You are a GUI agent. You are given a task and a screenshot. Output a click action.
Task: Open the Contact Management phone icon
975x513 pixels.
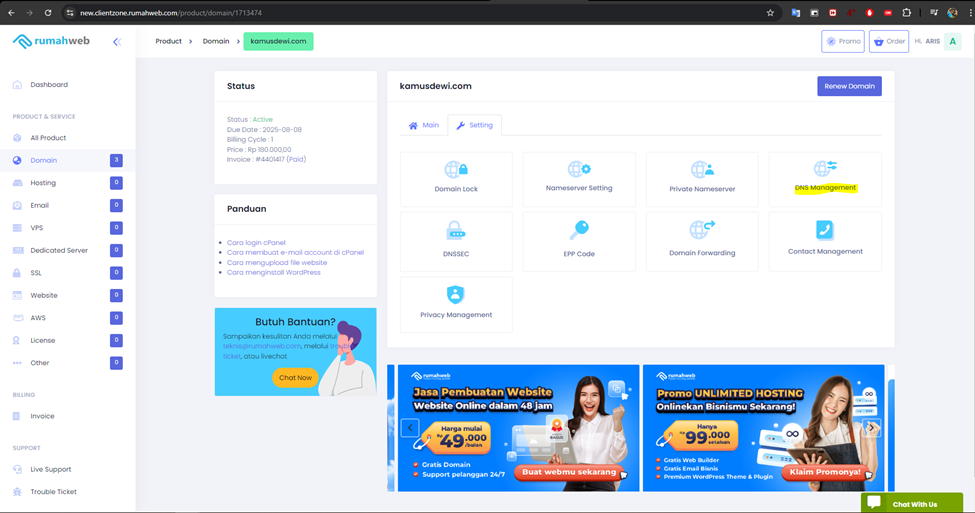click(x=825, y=229)
